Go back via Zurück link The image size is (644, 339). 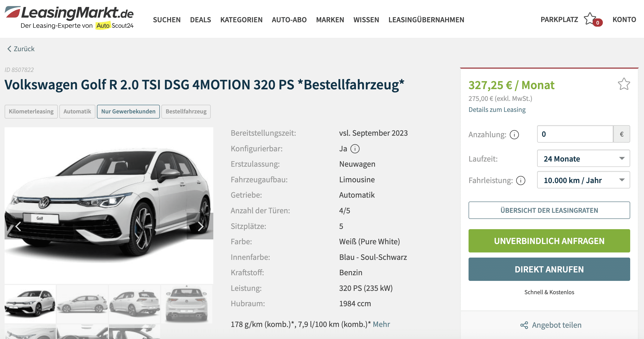click(24, 49)
